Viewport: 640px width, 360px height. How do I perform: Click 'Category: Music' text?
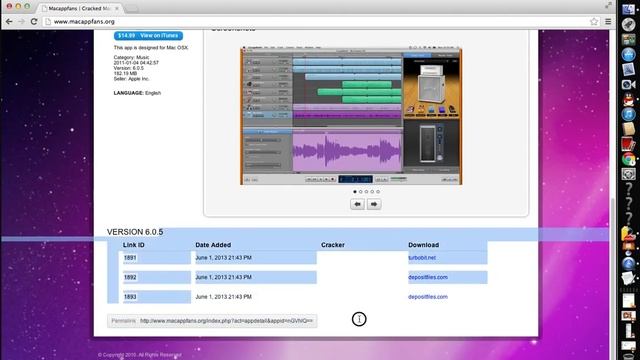(x=131, y=58)
